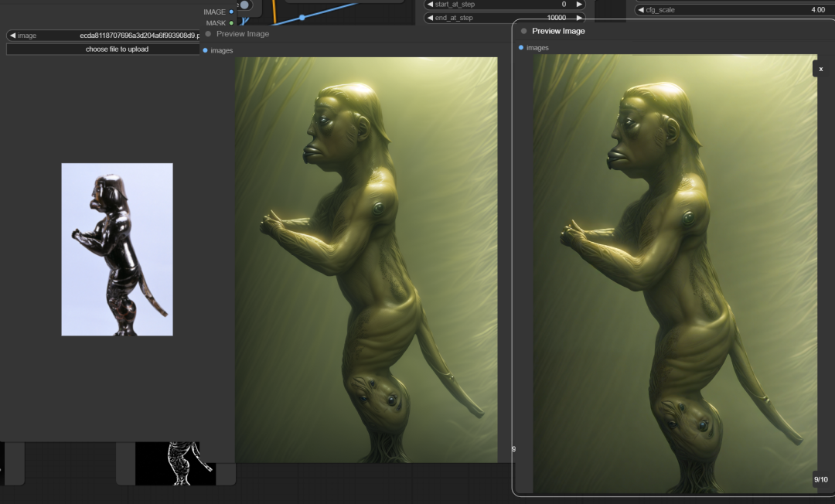Click the 9/10 image counter badge

[x=820, y=479]
